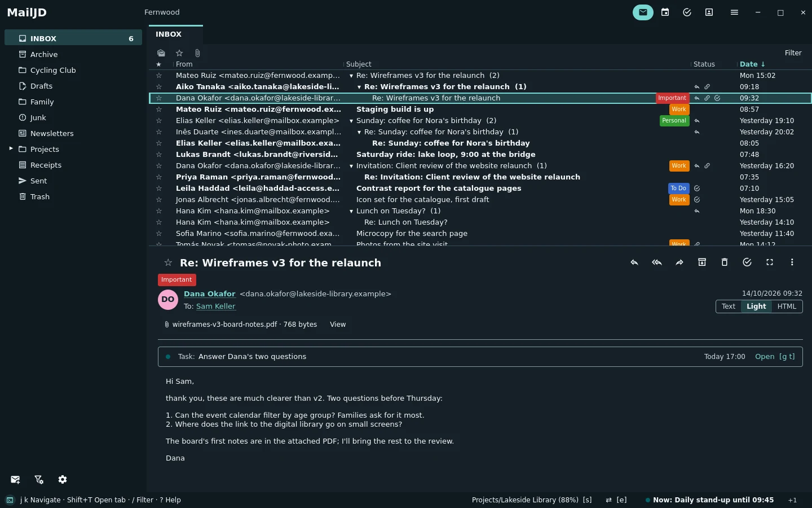Open the hamburger menu in the title bar

pyautogui.click(x=734, y=12)
